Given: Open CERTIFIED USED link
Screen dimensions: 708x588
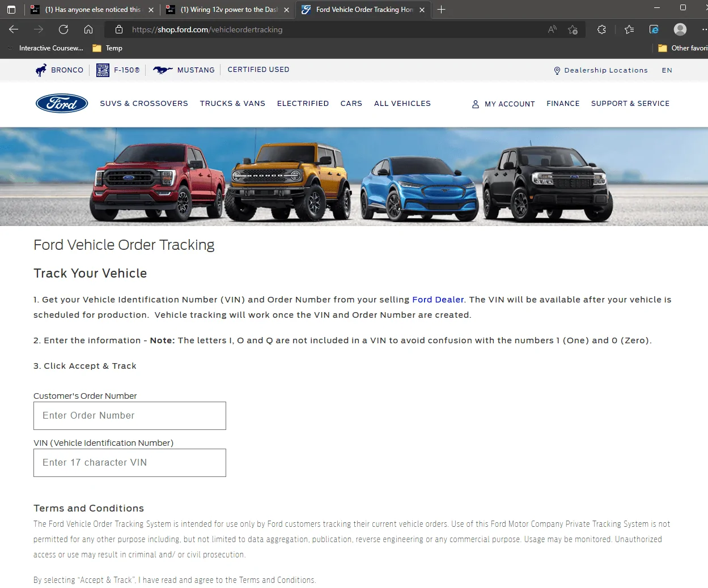Looking at the screenshot, I should point(258,70).
